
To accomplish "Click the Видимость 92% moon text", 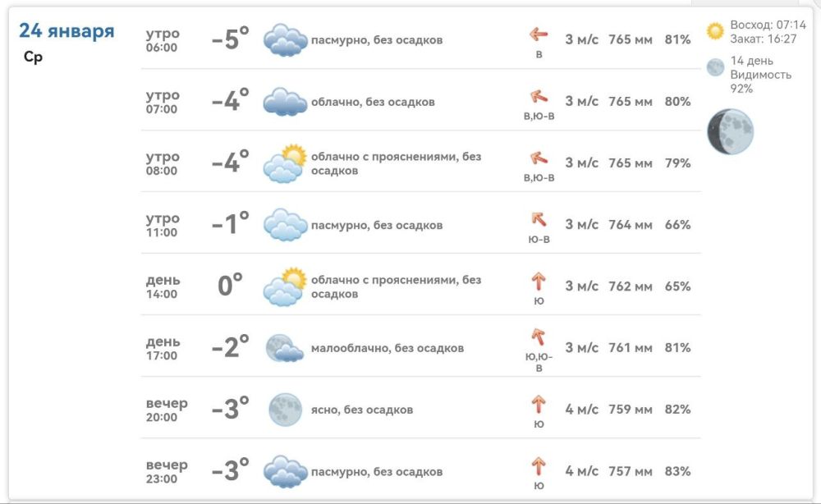I will (760, 81).
